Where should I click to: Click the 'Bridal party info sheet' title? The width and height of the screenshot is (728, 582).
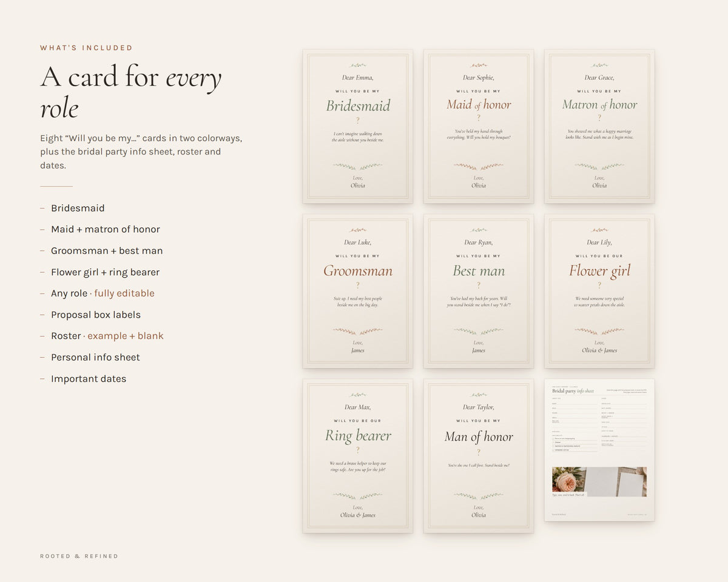[x=573, y=391]
